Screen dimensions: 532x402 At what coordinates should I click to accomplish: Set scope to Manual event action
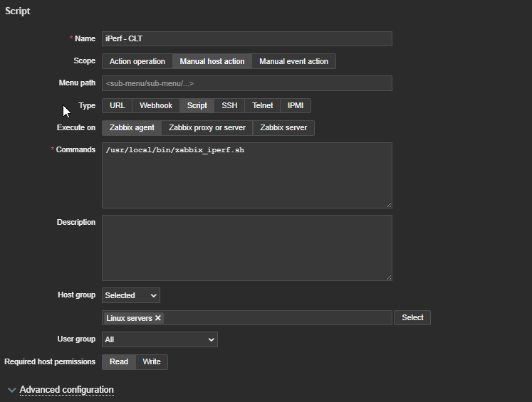click(294, 61)
